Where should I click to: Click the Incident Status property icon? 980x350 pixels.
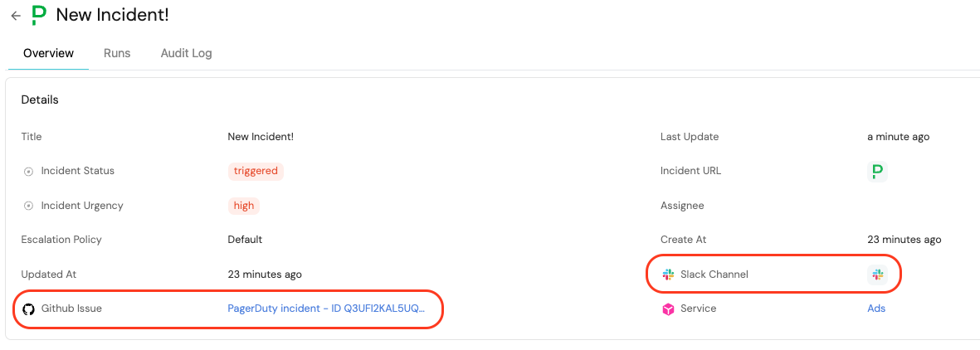pos(28,172)
